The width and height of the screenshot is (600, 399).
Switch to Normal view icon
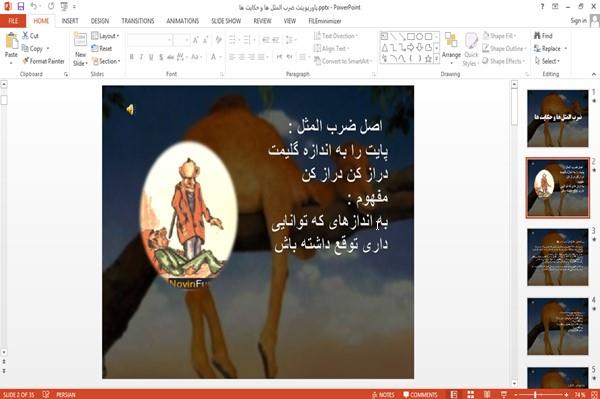coord(454,395)
